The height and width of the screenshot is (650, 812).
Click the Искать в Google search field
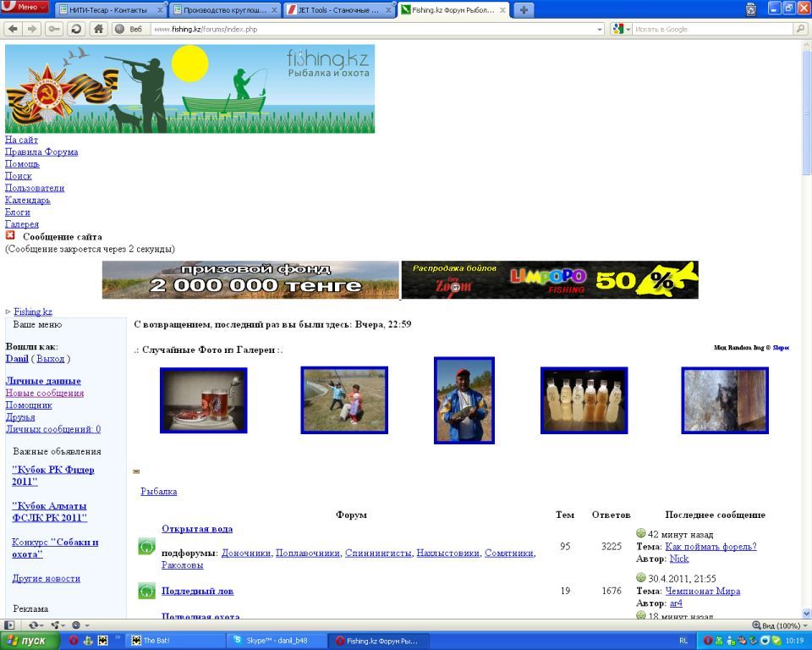714,29
